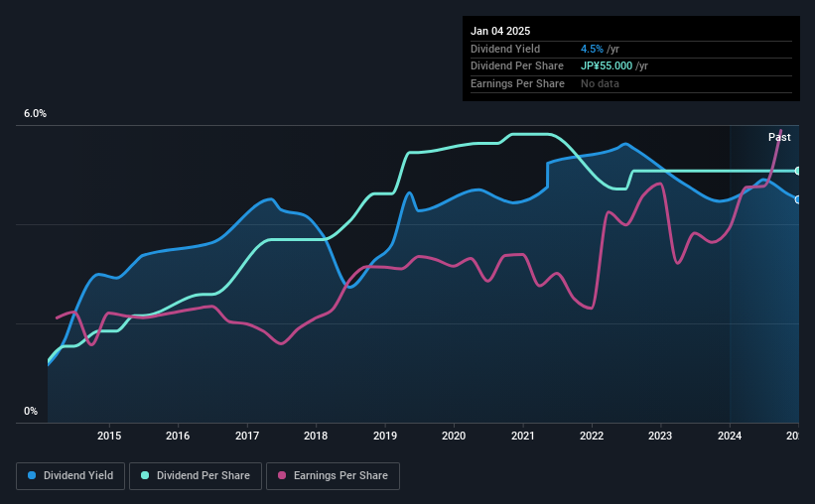Click the 2017 x-axis label

[247, 436]
